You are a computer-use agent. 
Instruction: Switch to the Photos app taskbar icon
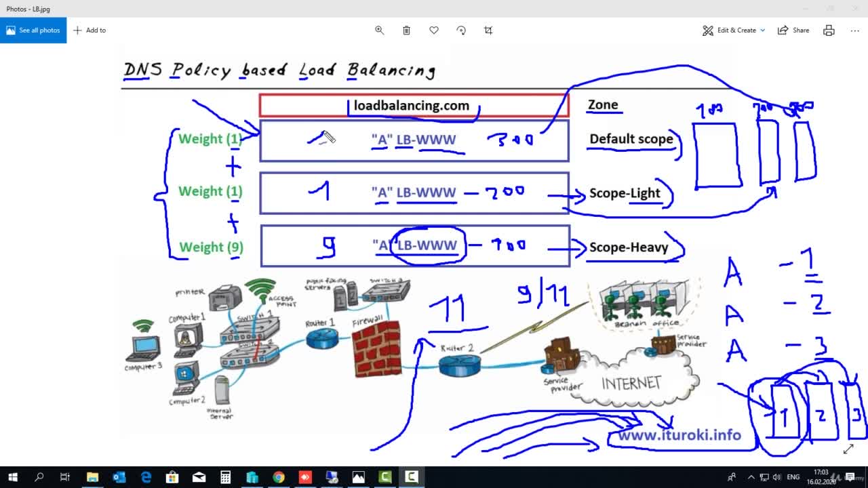click(x=358, y=477)
